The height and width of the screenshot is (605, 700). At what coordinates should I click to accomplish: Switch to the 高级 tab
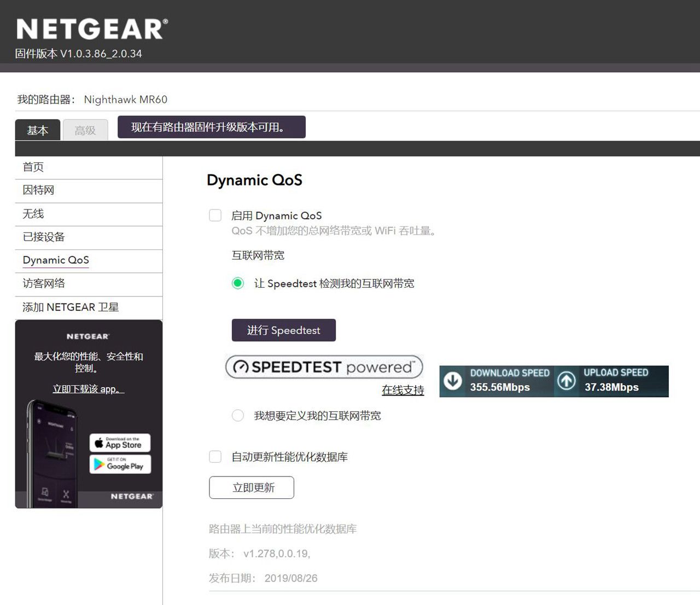[x=85, y=130]
